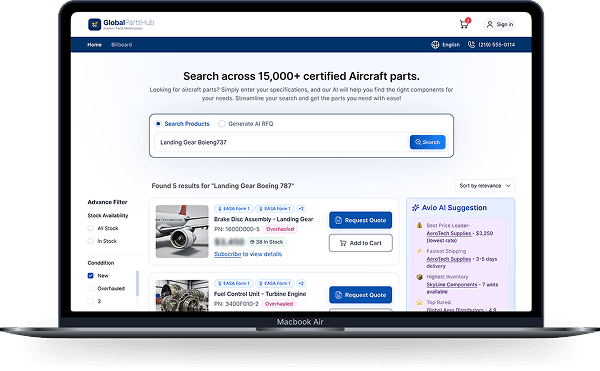Click the clock icon in 38 In Stock
The height and width of the screenshot is (371, 600).
(252, 242)
